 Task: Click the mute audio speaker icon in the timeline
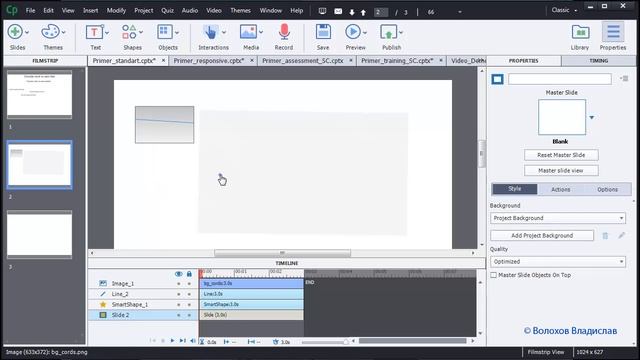pos(193,341)
